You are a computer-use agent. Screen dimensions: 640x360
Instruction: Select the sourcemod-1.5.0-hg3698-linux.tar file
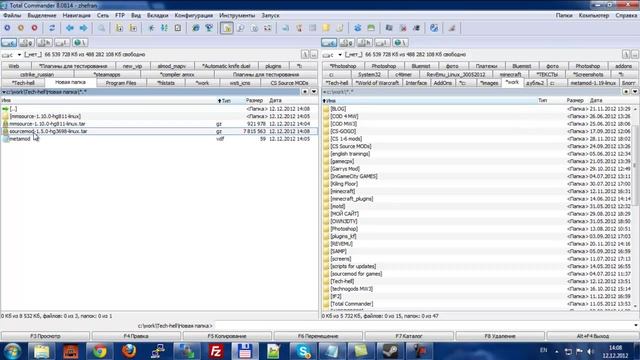[159, 131]
